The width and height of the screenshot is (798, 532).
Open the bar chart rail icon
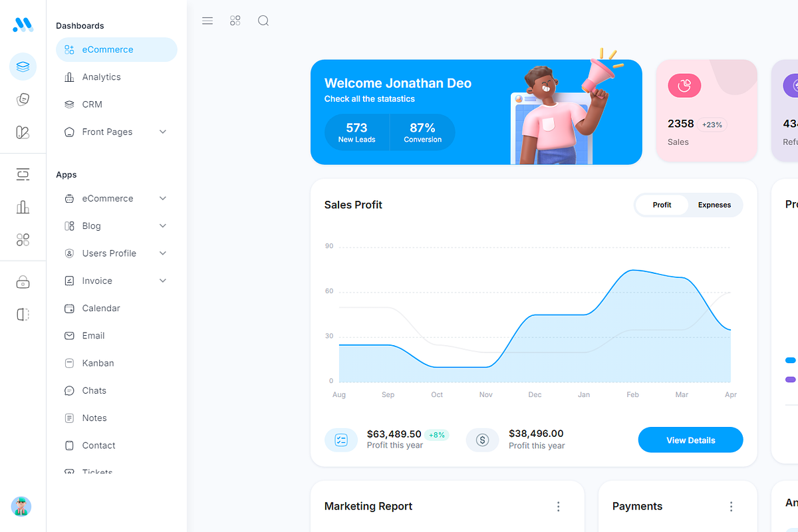point(23,207)
